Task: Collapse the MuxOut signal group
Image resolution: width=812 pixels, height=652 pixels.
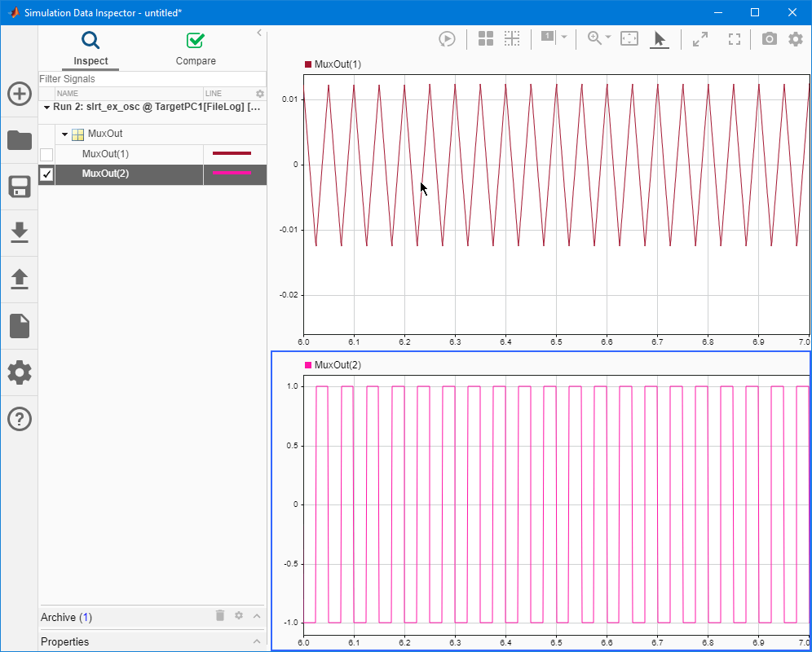Action: (64, 134)
